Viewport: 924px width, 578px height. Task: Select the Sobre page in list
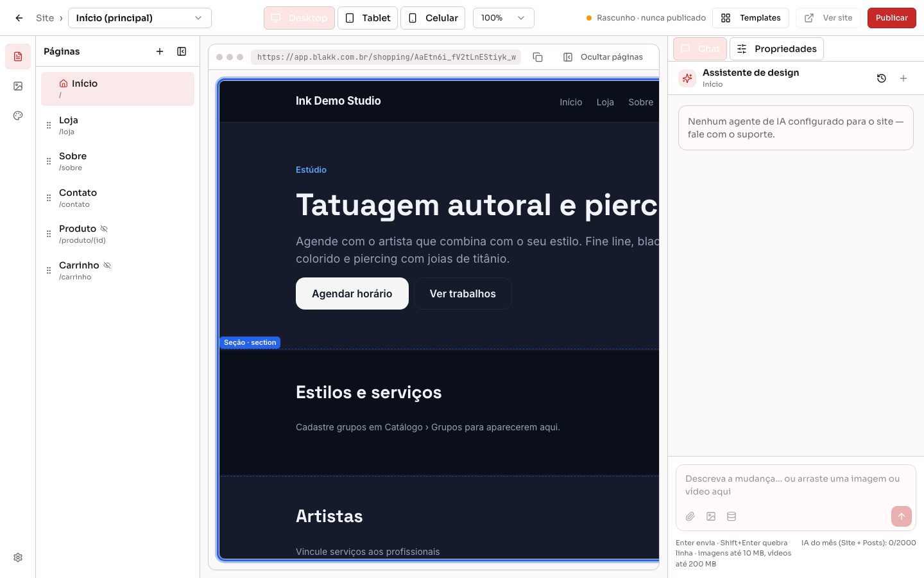117,161
